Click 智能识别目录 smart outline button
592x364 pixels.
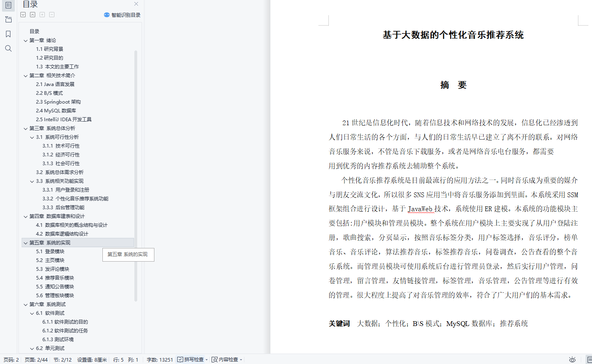click(122, 15)
